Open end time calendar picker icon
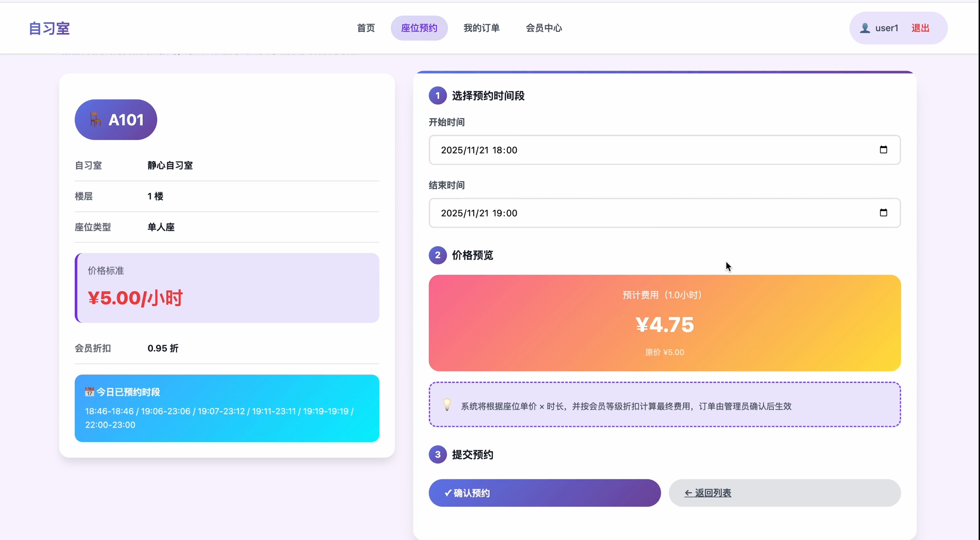The width and height of the screenshot is (980, 540). click(x=883, y=213)
